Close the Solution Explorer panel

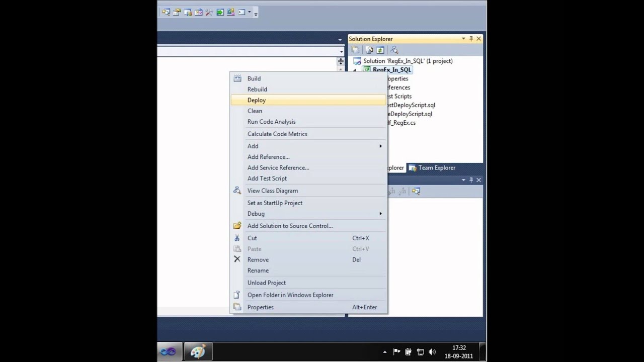pos(478,39)
